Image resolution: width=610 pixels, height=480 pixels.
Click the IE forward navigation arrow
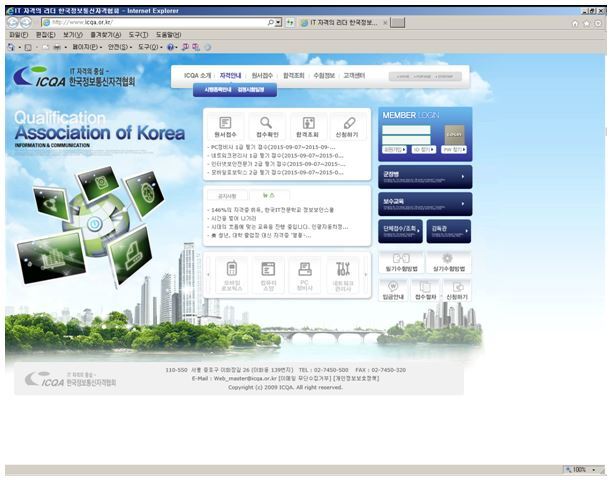point(26,23)
